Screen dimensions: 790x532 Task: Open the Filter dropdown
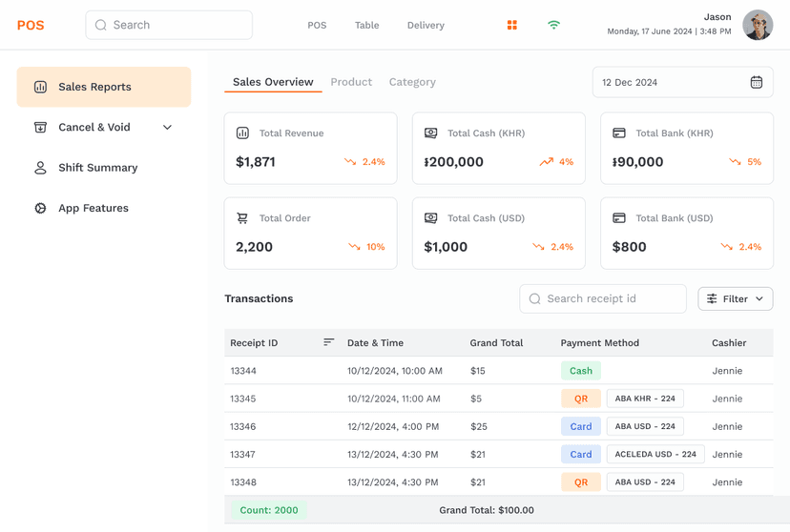735,299
